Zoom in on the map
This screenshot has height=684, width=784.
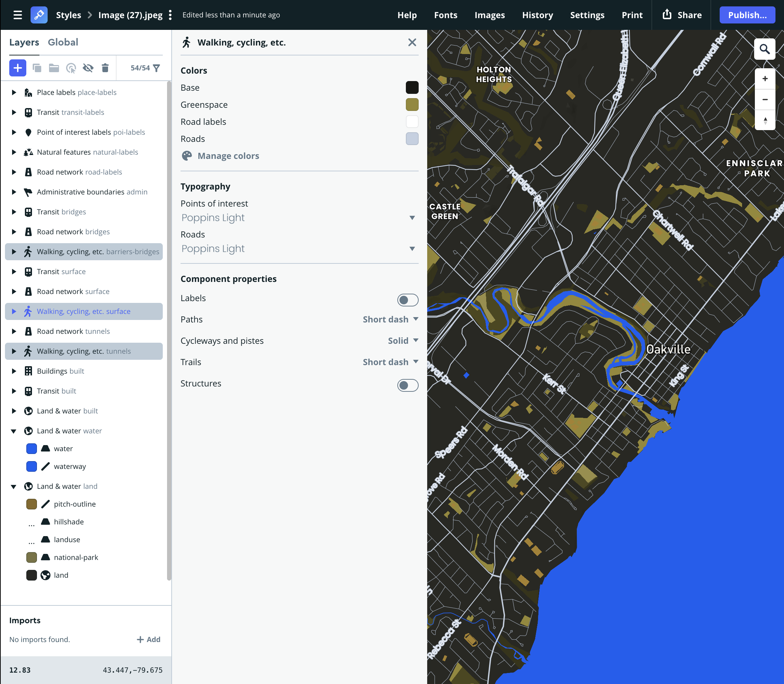[x=765, y=79]
